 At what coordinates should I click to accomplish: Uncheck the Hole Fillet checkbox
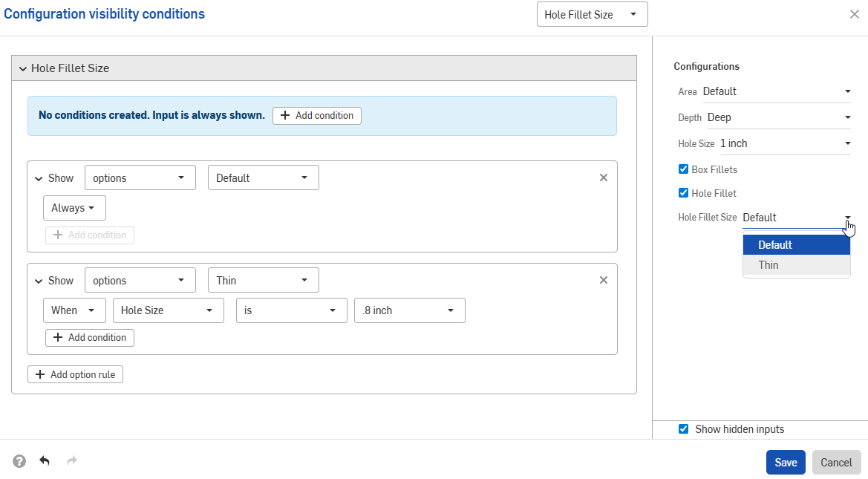point(683,193)
